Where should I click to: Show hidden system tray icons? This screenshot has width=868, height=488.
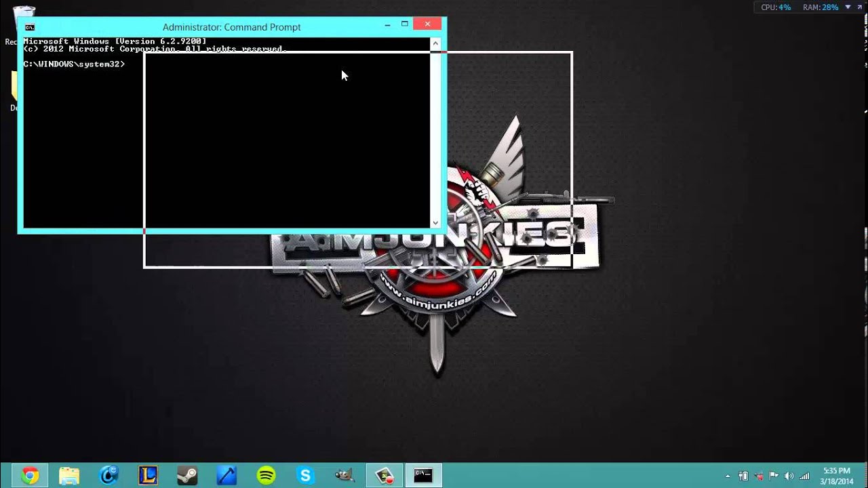click(x=728, y=476)
